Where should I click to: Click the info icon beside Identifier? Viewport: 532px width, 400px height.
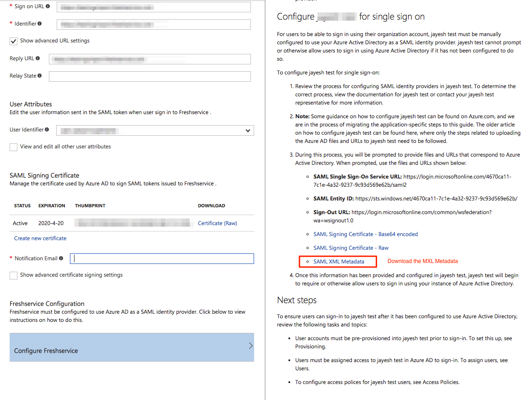[x=40, y=23]
